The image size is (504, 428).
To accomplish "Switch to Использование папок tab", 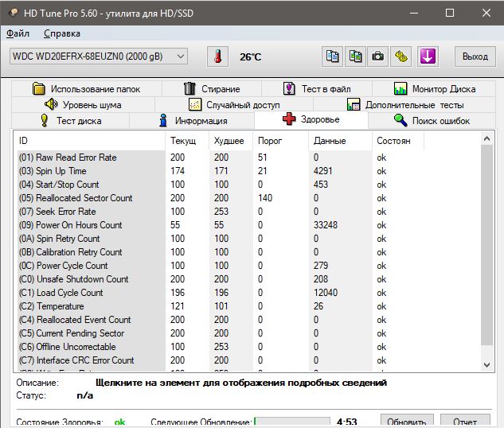I will (87, 88).
